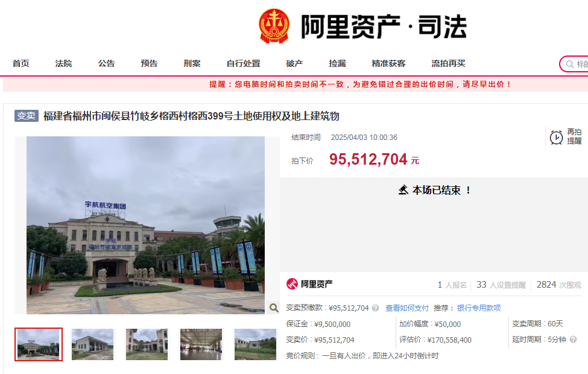588x374 pixels.
Task: Click the gavel icon beside 本场已结束
Action: tap(403, 190)
